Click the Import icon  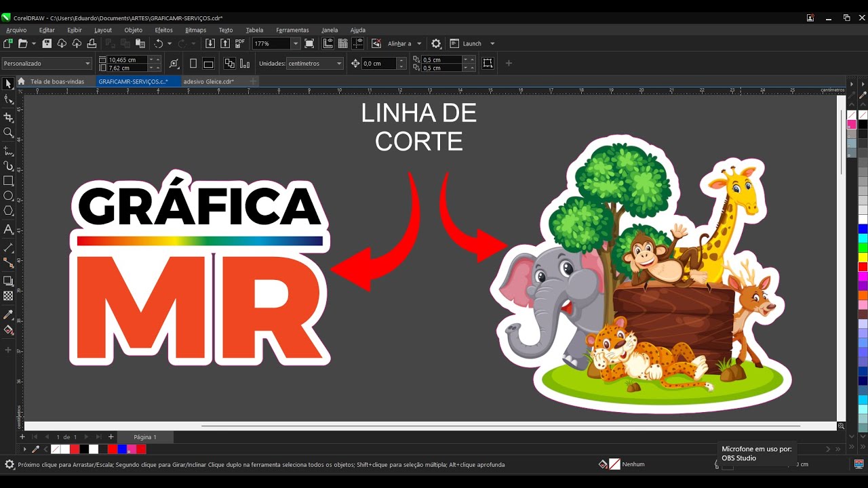pos(210,43)
